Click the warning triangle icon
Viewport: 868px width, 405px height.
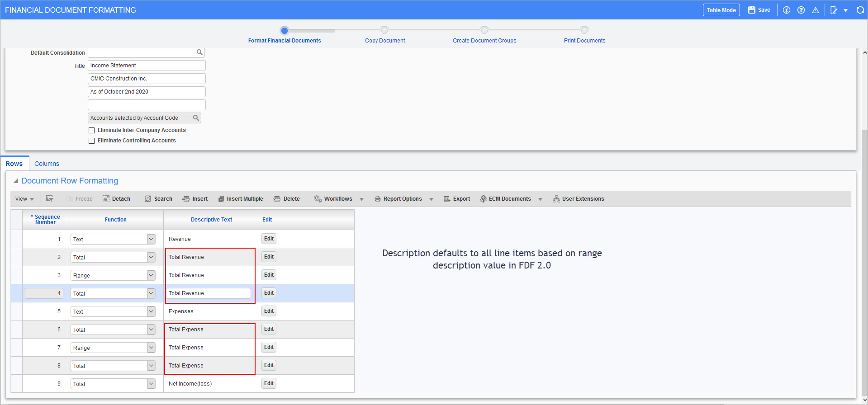816,10
